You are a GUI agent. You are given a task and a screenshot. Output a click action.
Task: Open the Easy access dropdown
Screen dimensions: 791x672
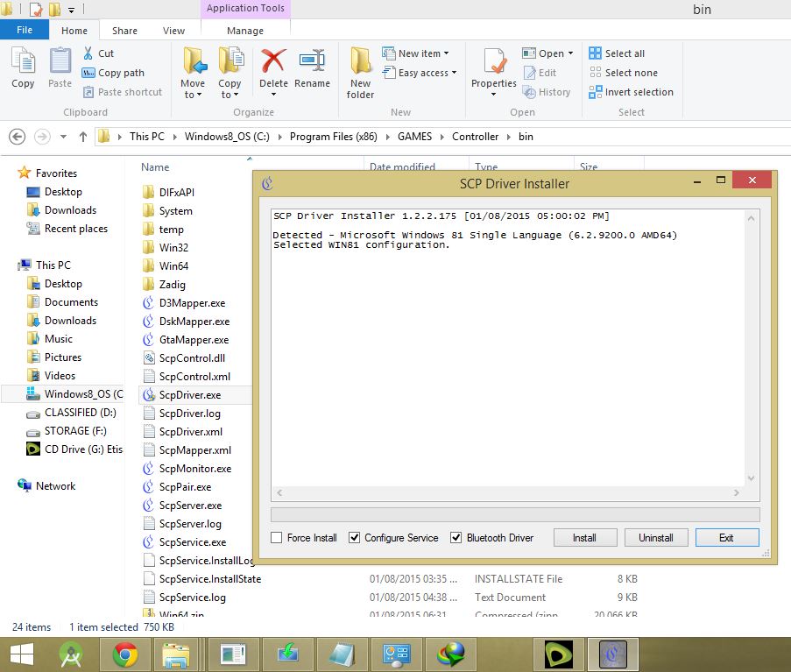pyautogui.click(x=455, y=73)
